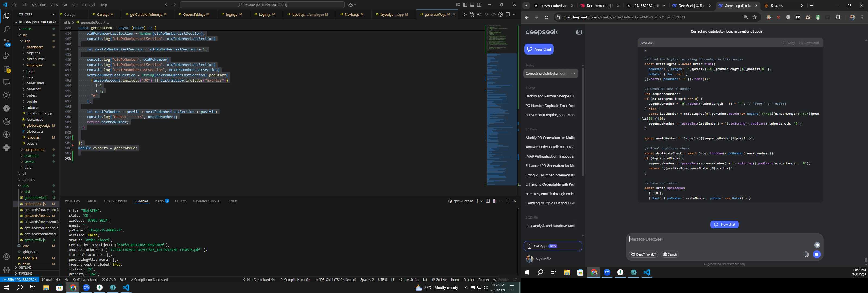Open Chrome extensions puzzle icon
The width and height of the screenshot is (868, 293).
click(838, 17)
